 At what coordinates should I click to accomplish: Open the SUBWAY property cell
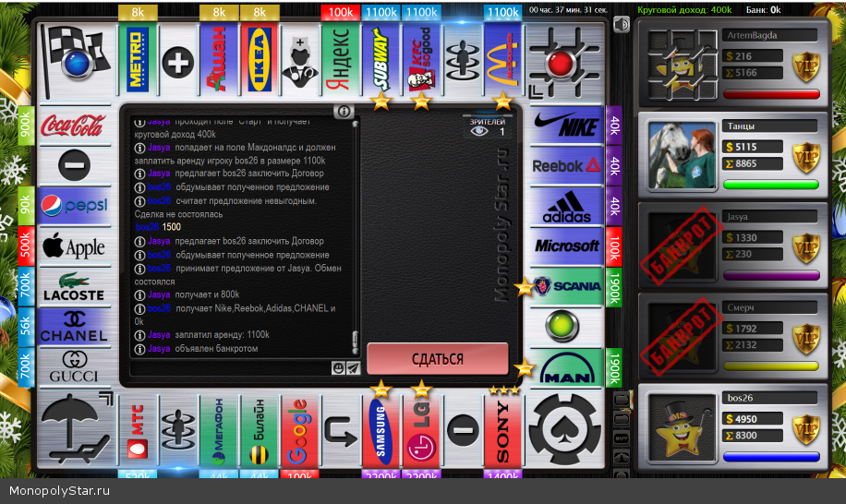coord(381,59)
